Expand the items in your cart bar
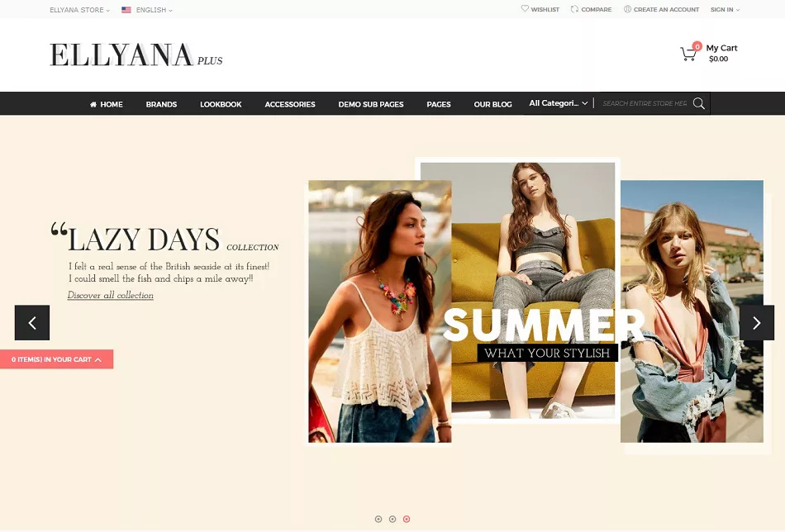This screenshot has height=532, width=785. coord(56,359)
